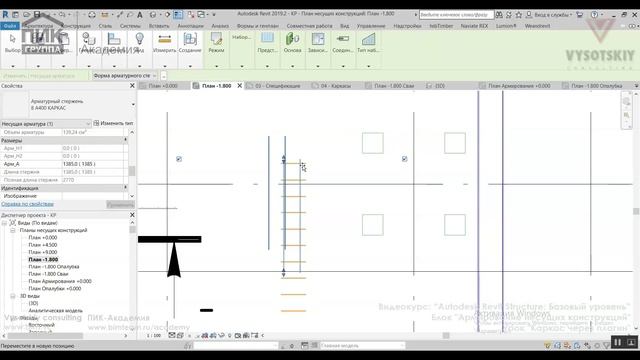Click the green Основа host icon

[x=292, y=39]
